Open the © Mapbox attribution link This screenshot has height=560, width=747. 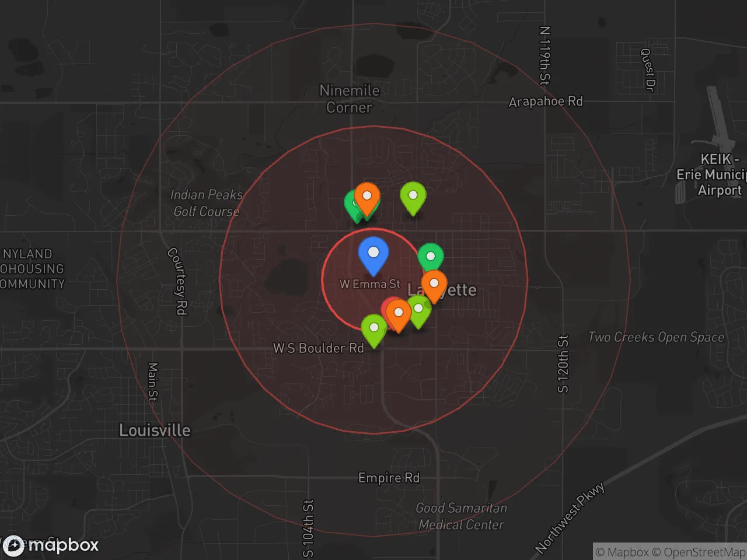coord(622,552)
